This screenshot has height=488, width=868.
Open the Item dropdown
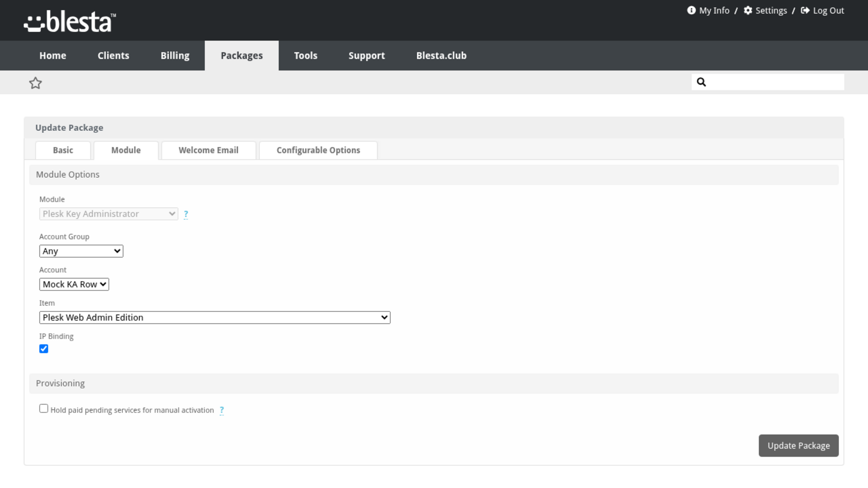[x=215, y=318]
